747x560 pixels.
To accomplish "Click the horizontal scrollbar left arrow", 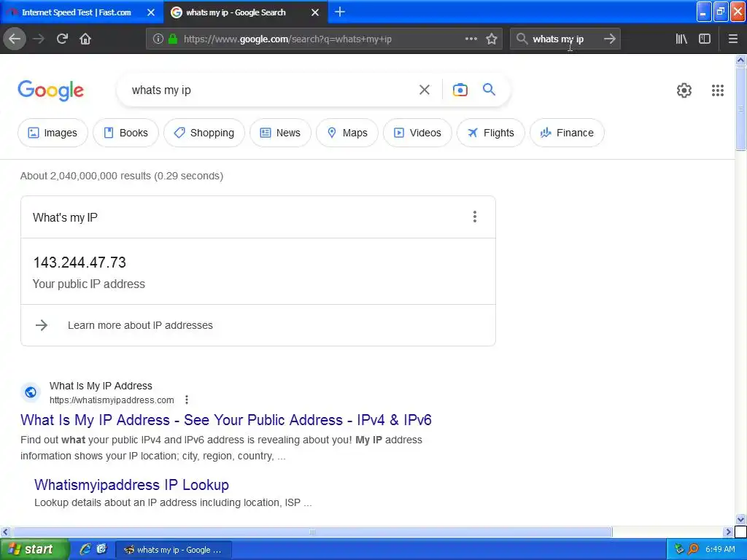I will point(5,532).
